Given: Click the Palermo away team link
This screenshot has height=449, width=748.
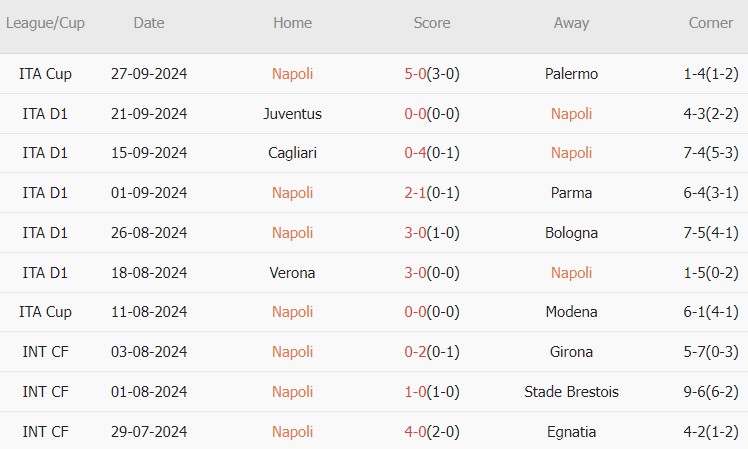Looking at the screenshot, I should click(x=572, y=74).
